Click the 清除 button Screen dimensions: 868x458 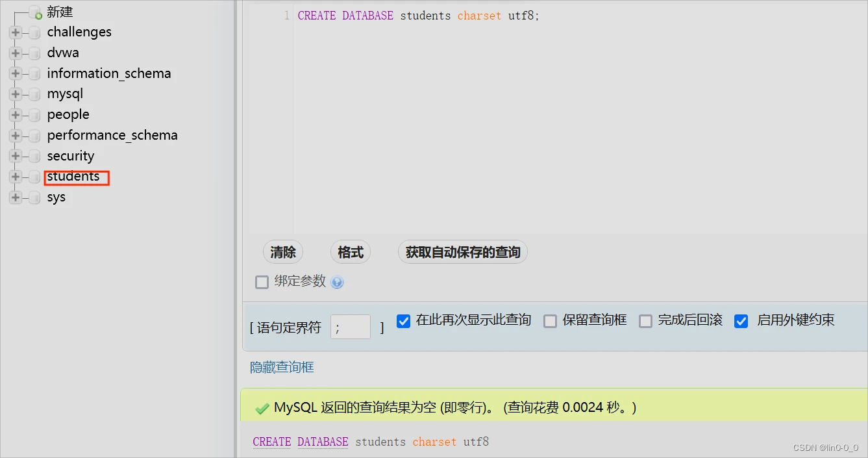tap(283, 252)
